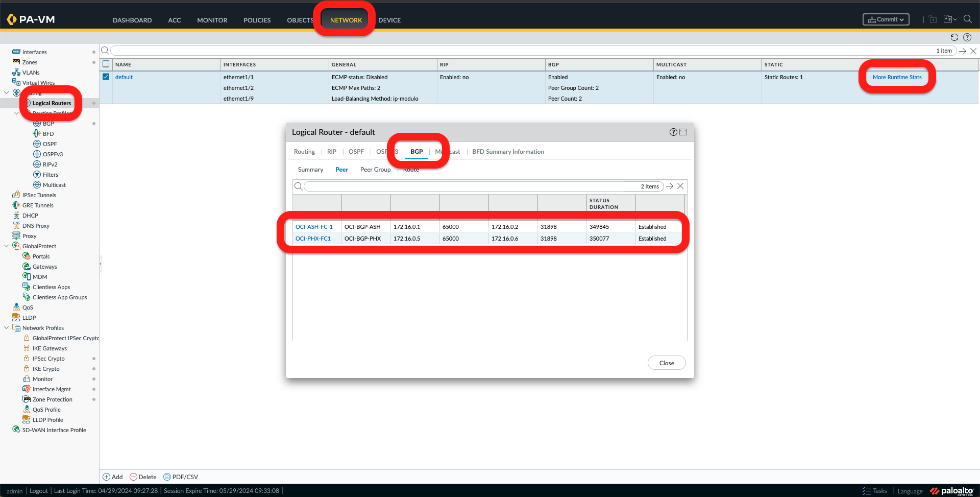980x497 pixels.
Task: Export using the PDF/CSV icon
Action: tap(167, 477)
